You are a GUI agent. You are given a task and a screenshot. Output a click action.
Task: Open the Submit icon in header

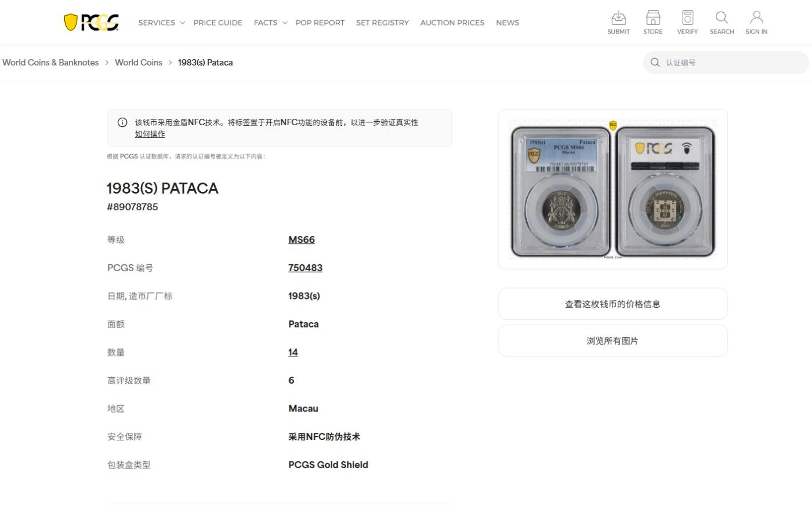point(618,23)
